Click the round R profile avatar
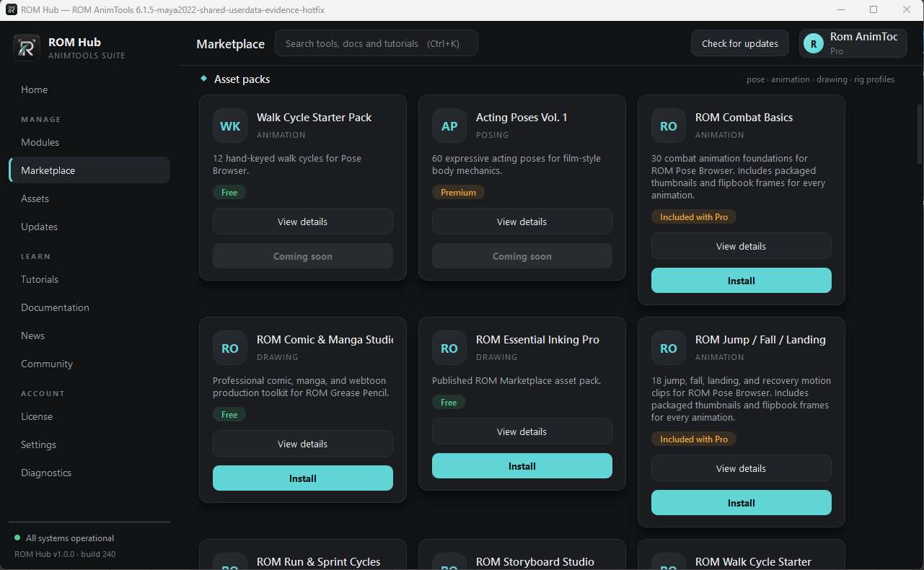Viewport: 924px width, 570px height. tap(814, 44)
